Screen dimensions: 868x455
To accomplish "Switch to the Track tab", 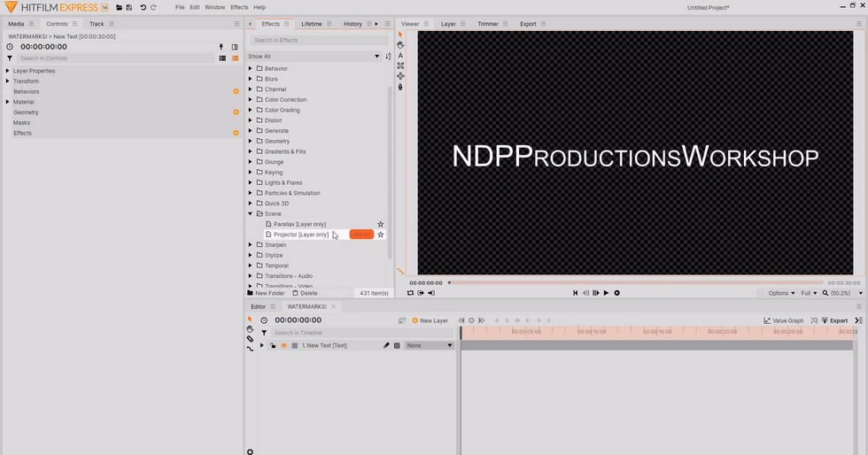I will 97,24.
